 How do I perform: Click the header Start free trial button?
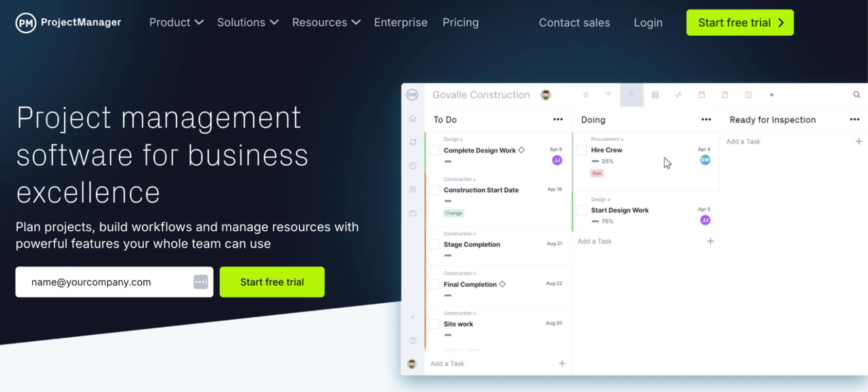tap(740, 23)
